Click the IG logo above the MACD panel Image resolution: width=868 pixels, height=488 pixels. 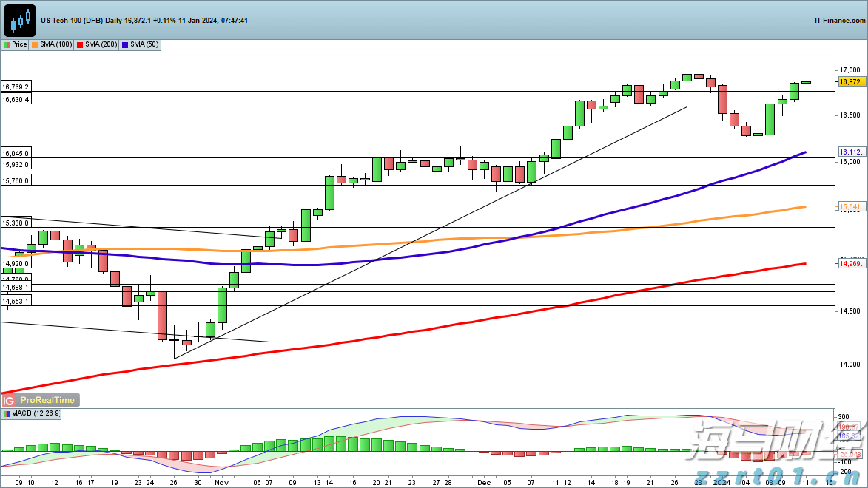[x=10, y=400]
